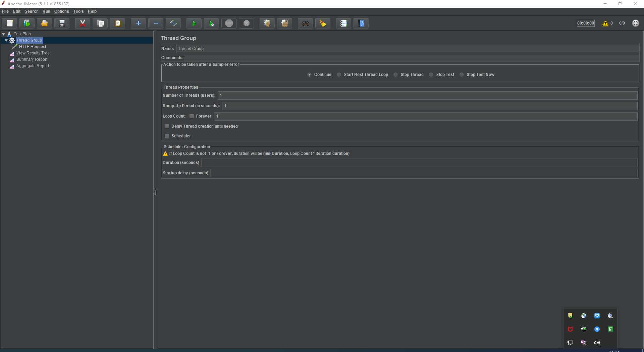The image size is (644, 352).
Task: Select the Stop Thread radio option
Action: click(x=396, y=75)
